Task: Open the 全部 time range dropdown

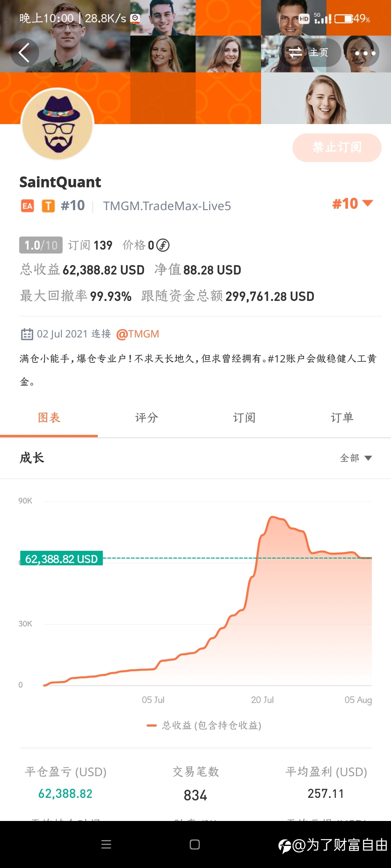Action: [x=356, y=458]
